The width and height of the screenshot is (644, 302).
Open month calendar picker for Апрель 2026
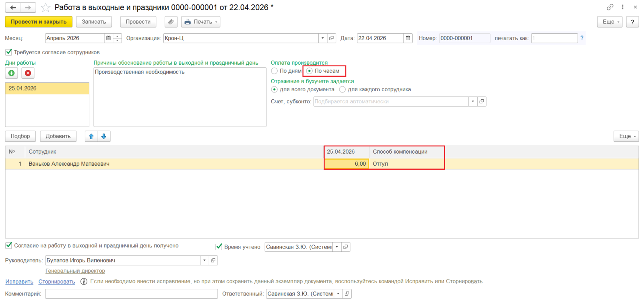(108, 38)
